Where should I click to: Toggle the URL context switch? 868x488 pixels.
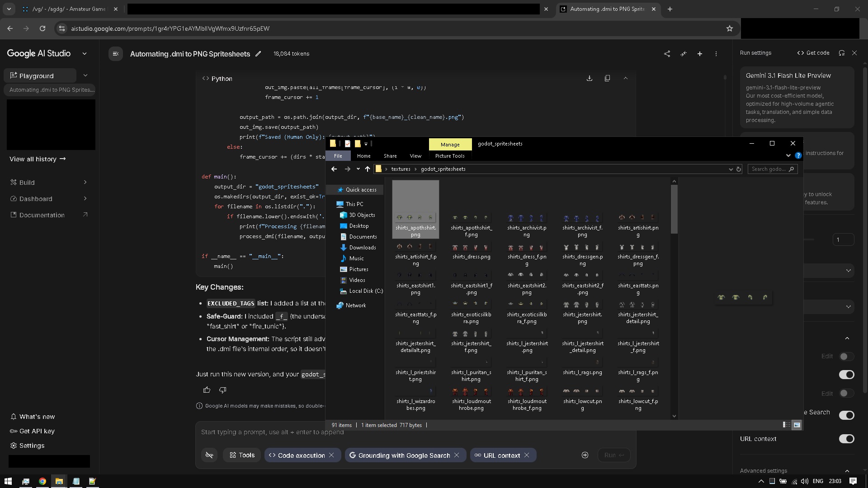point(846,439)
